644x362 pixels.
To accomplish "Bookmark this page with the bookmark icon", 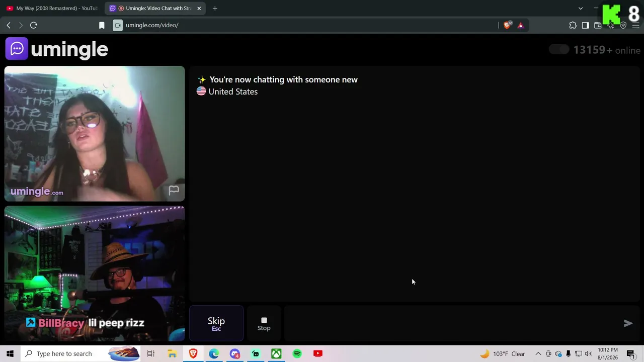I will pos(102,25).
